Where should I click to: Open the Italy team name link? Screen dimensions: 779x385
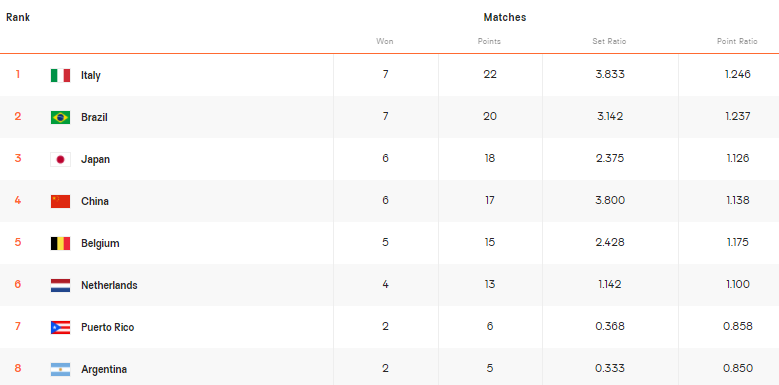click(x=91, y=76)
